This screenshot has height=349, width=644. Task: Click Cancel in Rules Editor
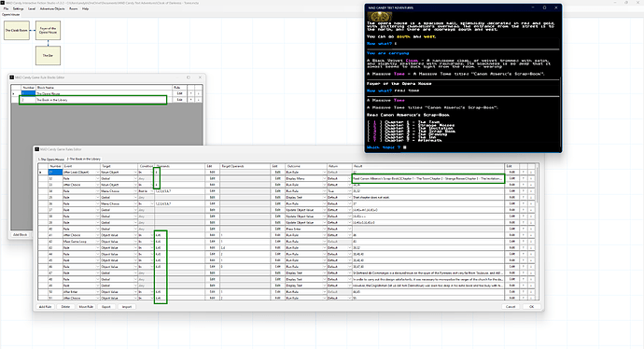coord(511,307)
